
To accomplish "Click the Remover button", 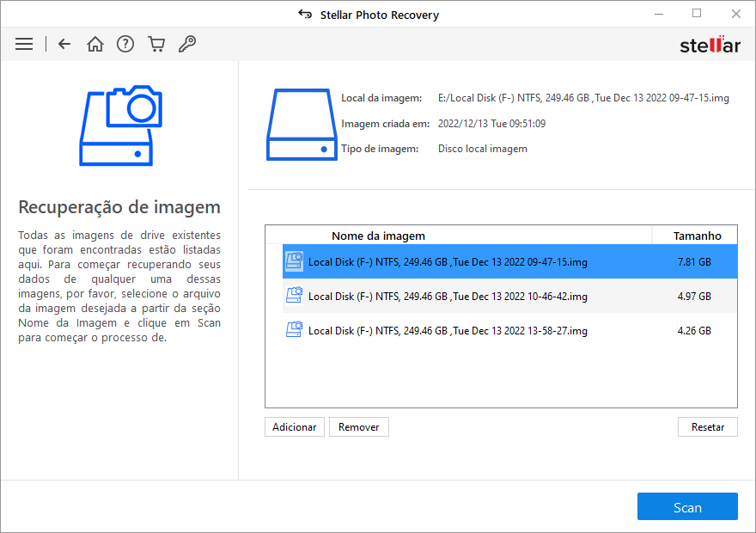I will 359,427.
